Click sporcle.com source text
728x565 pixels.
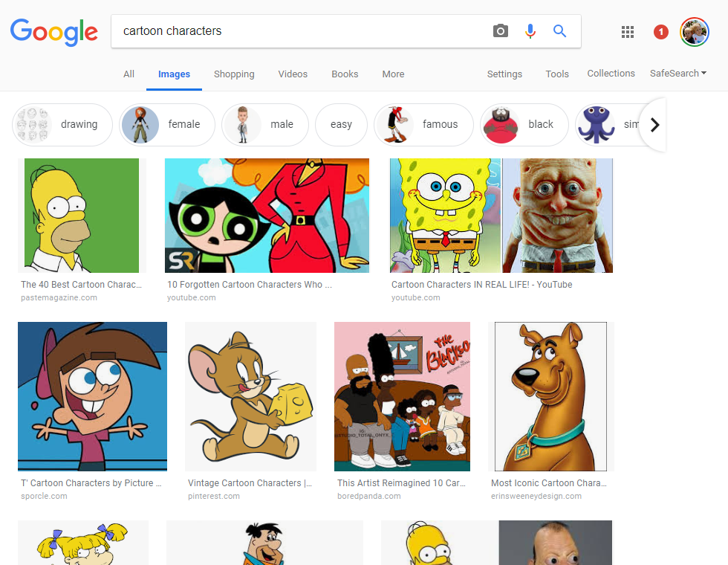44,496
